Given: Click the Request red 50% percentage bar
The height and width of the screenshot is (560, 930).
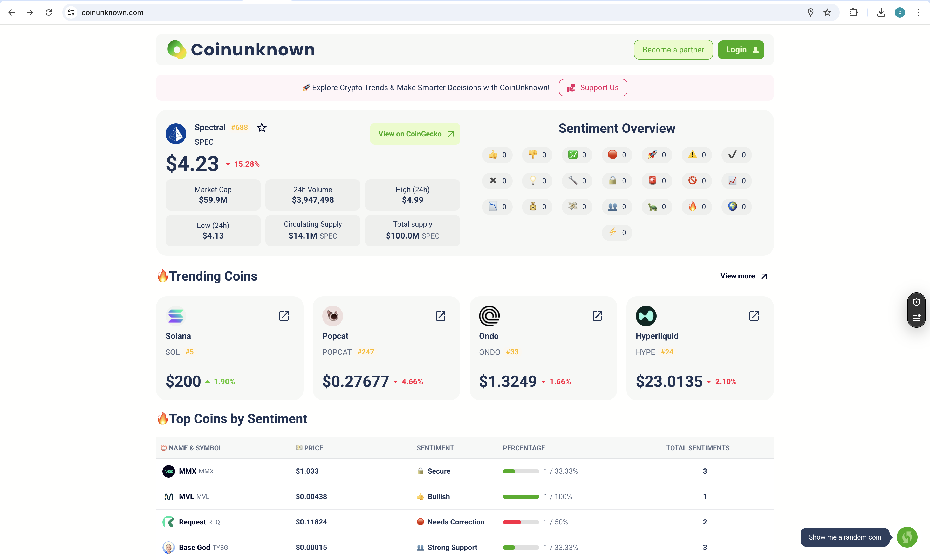Looking at the screenshot, I should 521,522.
